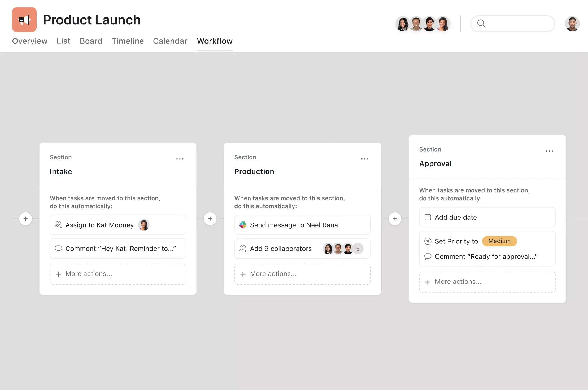Viewport: 588px width, 390px height.
Task: Select the Medium priority color swatch
Action: [x=499, y=241]
